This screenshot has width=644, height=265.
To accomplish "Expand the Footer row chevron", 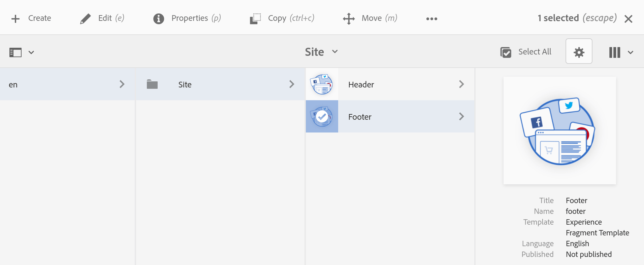I will tap(461, 116).
